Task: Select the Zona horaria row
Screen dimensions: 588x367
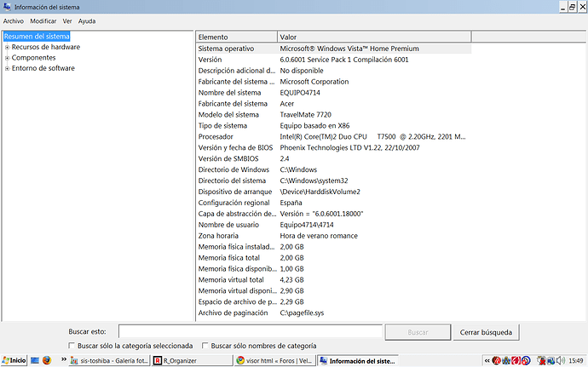Action: coord(334,235)
